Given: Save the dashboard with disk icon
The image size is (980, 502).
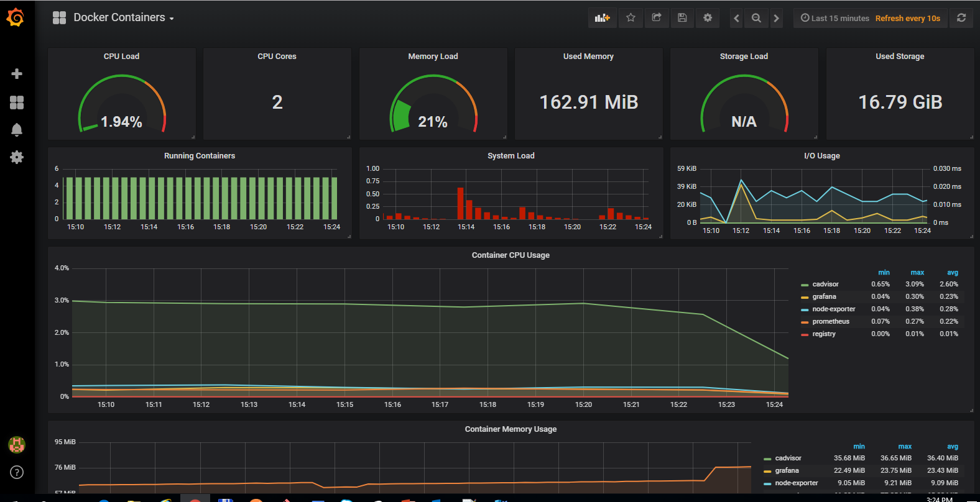Looking at the screenshot, I should point(682,18).
